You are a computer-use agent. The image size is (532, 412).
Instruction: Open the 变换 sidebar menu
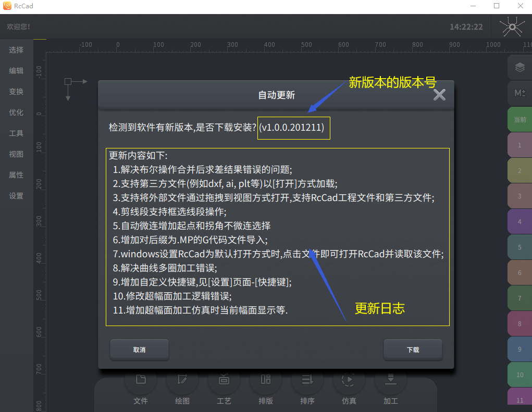point(16,92)
